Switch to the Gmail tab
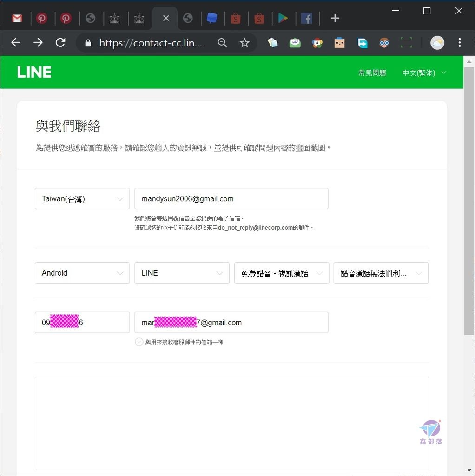Viewport: 475px width, 476px height. point(17,19)
